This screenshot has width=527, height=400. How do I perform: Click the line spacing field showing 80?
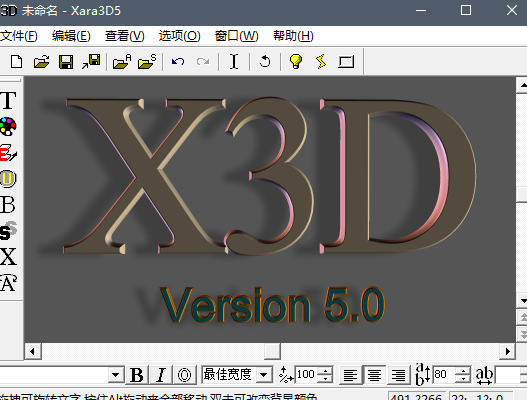[x=445, y=374]
